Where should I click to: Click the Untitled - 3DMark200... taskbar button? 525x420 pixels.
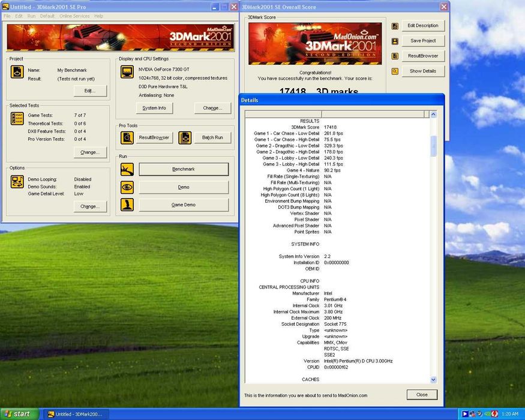(76, 415)
